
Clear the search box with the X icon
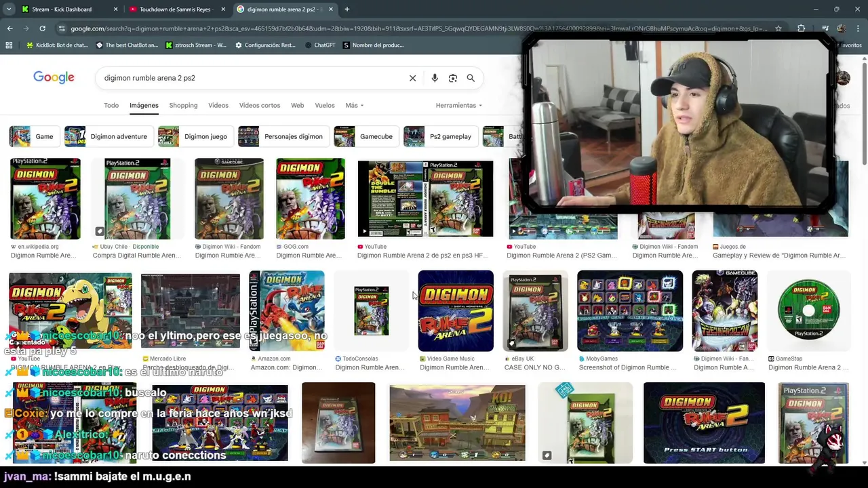412,78
